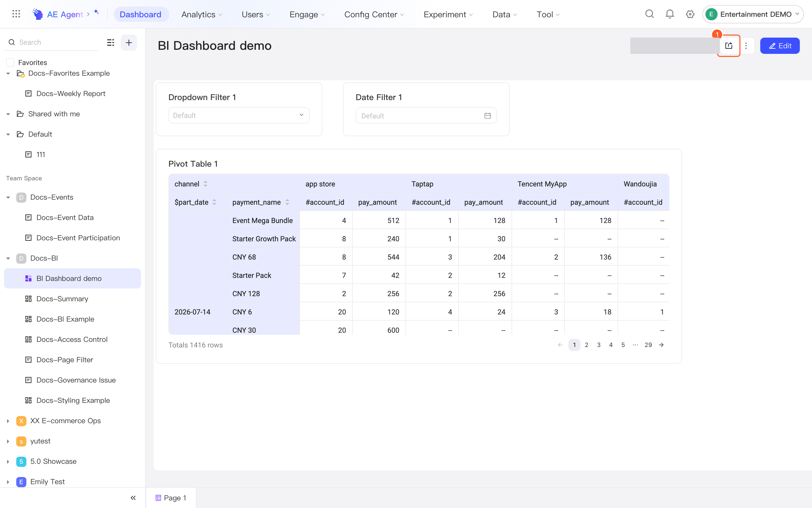Collapse the sidebar with double chevron
Screen dimensions: 812x508
[x=133, y=498]
